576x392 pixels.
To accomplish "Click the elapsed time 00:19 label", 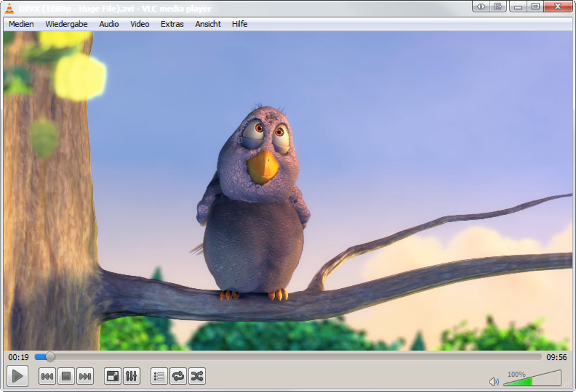I will click(x=19, y=357).
